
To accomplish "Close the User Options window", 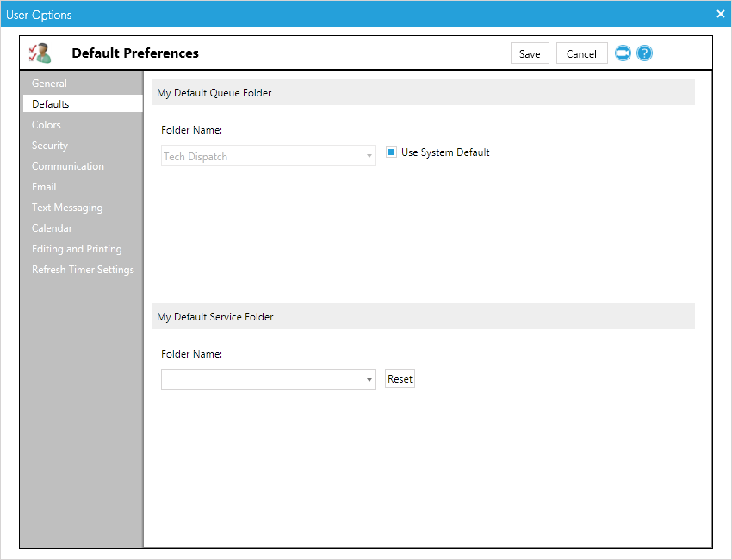I will pos(720,14).
